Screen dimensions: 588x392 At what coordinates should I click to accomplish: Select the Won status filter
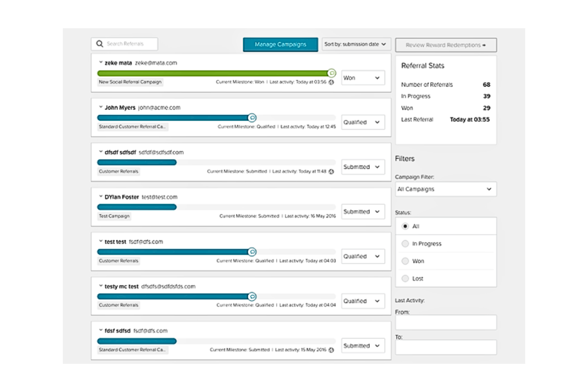coord(405,261)
